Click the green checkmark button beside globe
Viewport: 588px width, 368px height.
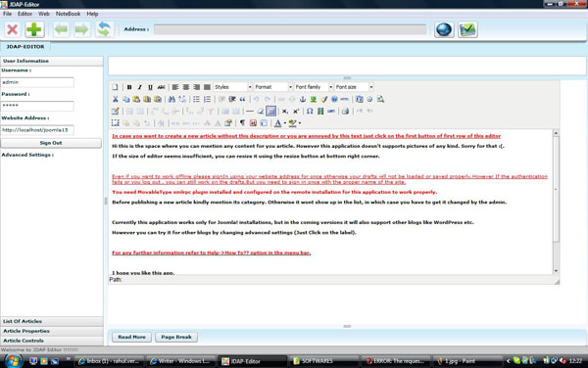tap(467, 29)
